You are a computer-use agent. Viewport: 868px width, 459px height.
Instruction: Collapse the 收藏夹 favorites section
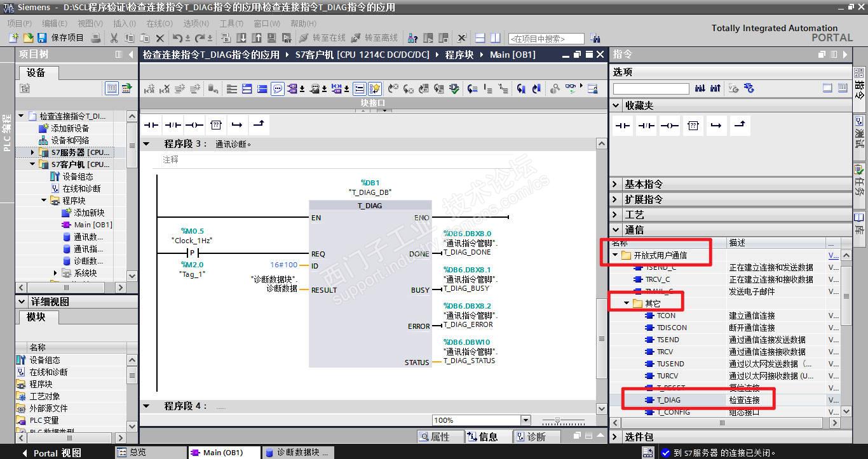[616, 105]
